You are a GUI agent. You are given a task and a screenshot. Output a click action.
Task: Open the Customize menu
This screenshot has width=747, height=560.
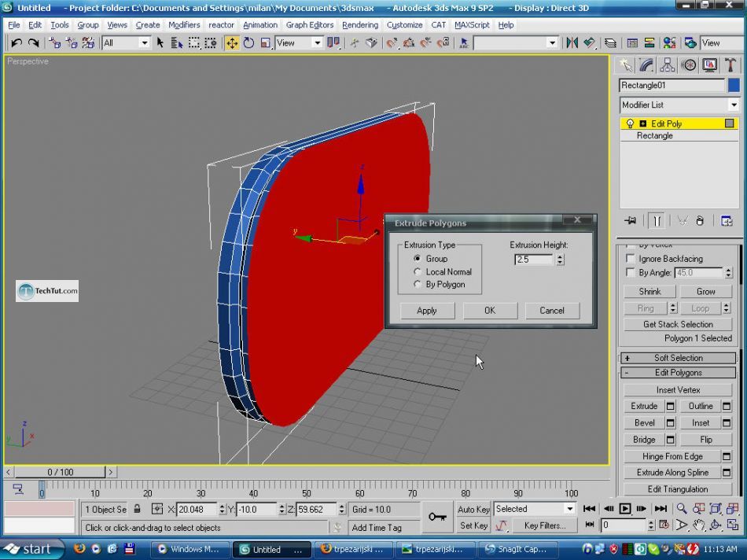(404, 25)
